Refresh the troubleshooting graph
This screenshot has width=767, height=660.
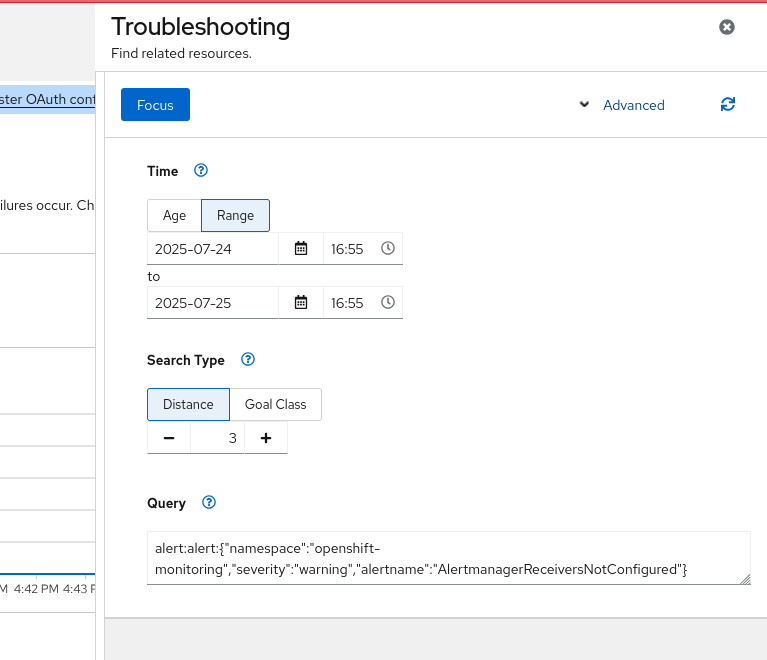pos(727,104)
